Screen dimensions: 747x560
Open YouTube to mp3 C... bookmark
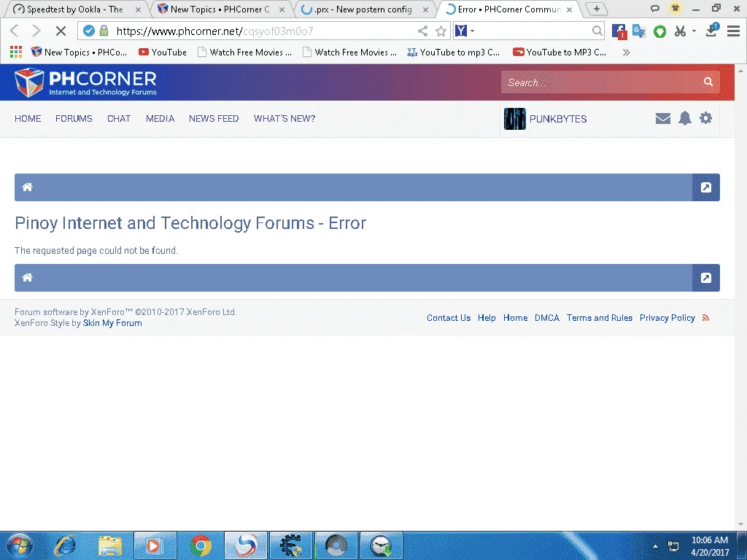pyautogui.click(x=454, y=52)
